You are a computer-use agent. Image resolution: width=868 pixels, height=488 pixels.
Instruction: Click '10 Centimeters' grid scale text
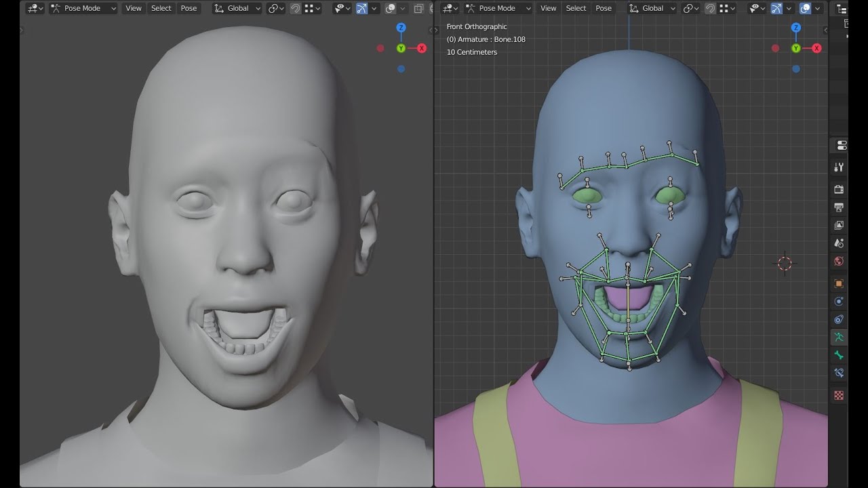coord(472,52)
